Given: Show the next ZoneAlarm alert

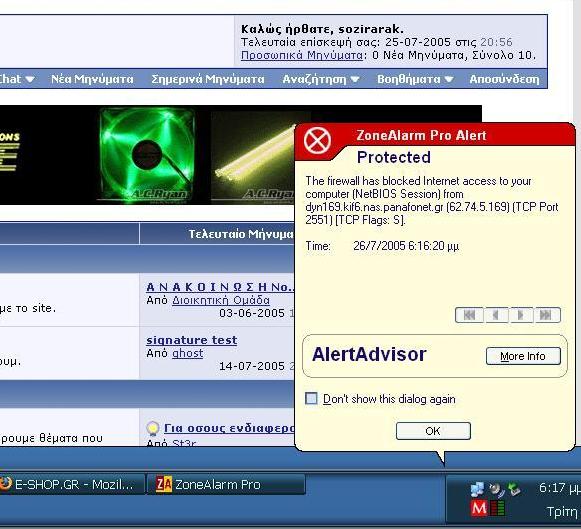Looking at the screenshot, I should 521,315.
